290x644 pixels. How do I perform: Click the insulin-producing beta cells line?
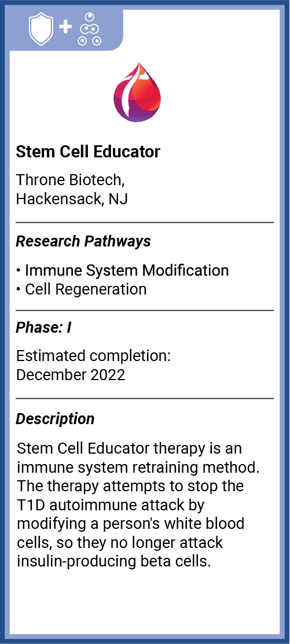[x=114, y=561]
